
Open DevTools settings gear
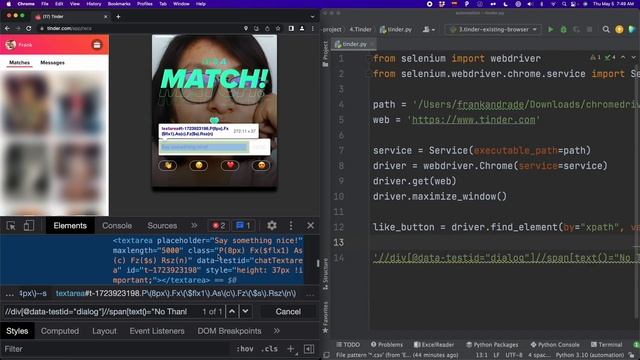point(272,226)
